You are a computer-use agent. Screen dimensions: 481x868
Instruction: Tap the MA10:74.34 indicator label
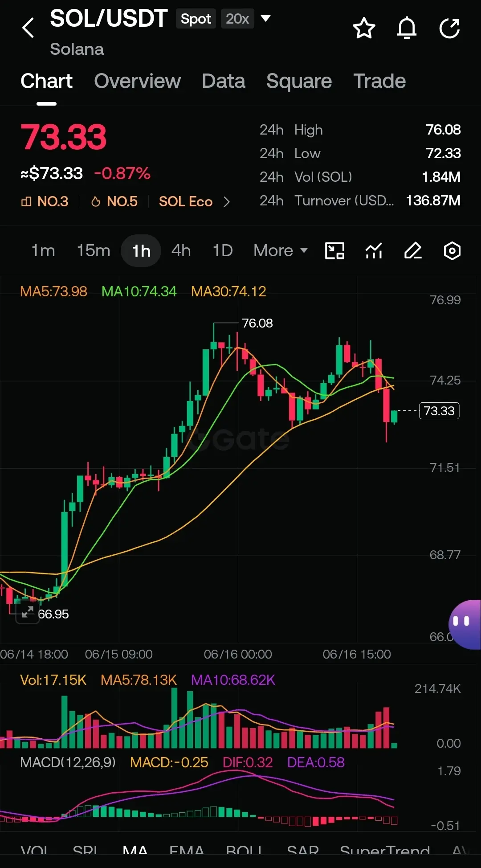click(139, 291)
